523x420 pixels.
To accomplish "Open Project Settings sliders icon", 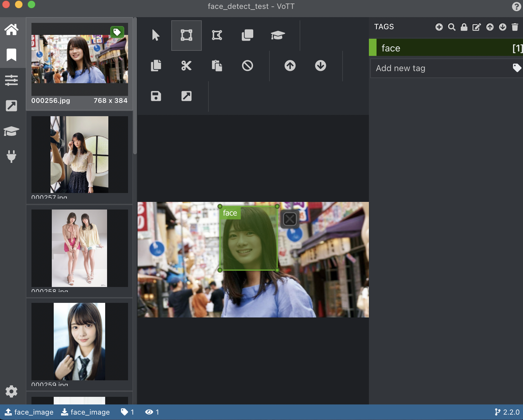I will point(11,80).
